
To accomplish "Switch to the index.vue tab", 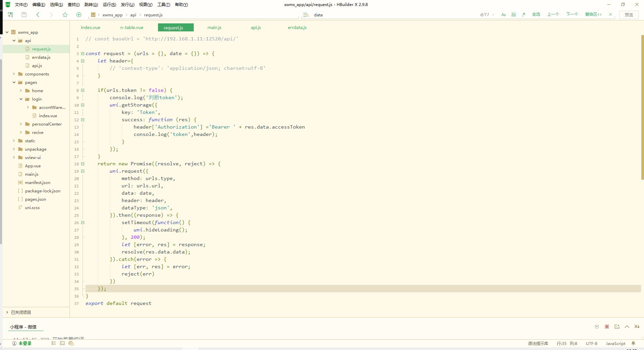I will tap(91, 27).
